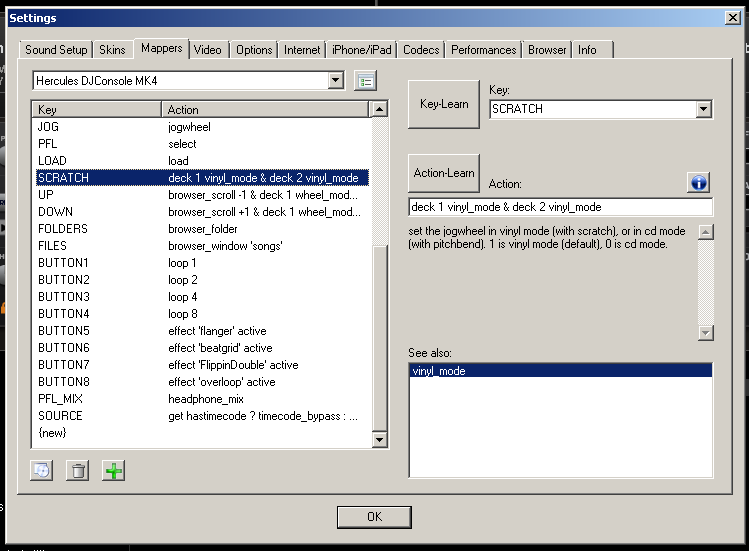Click the trash can delete mapping icon
The height and width of the screenshot is (551, 749).
coord(78,471)
